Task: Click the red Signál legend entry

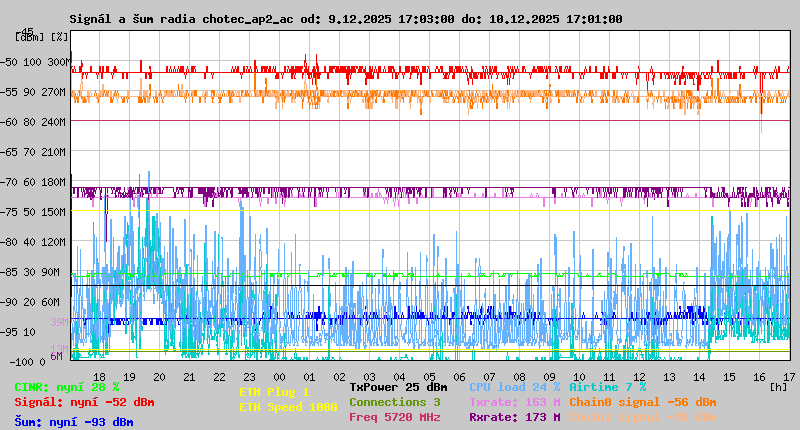Action: coord(84,402)
